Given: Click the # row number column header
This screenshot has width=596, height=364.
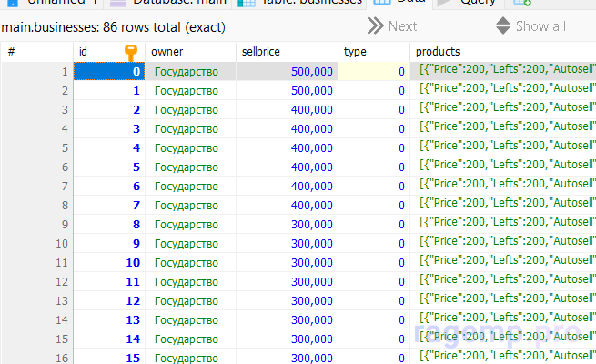Looking at the screenshot, I should click(x=37, y=52).
